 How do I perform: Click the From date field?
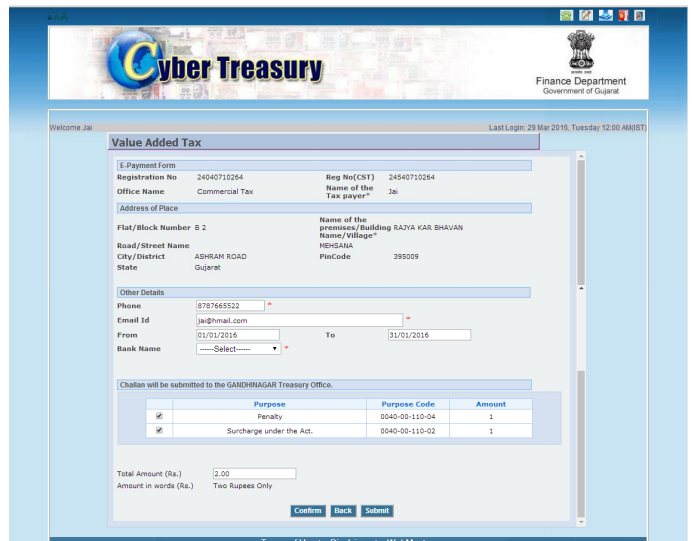pos(238,335)
